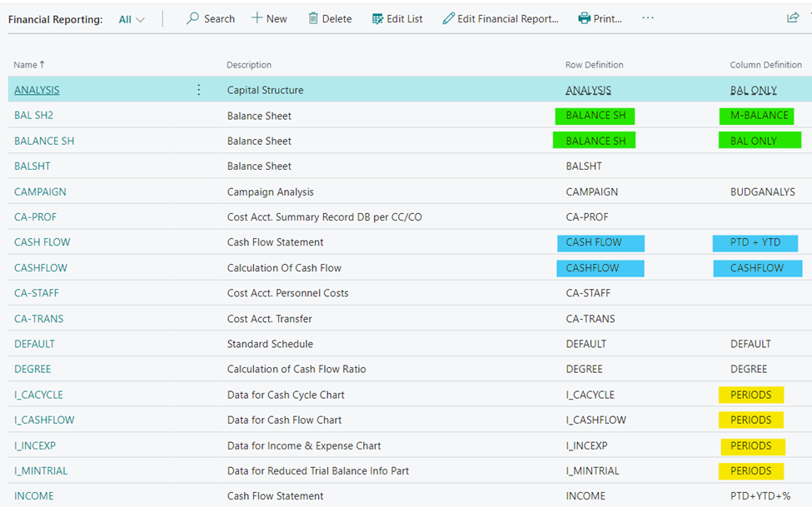Click the Delete trash icon

[x=313, y=18]
